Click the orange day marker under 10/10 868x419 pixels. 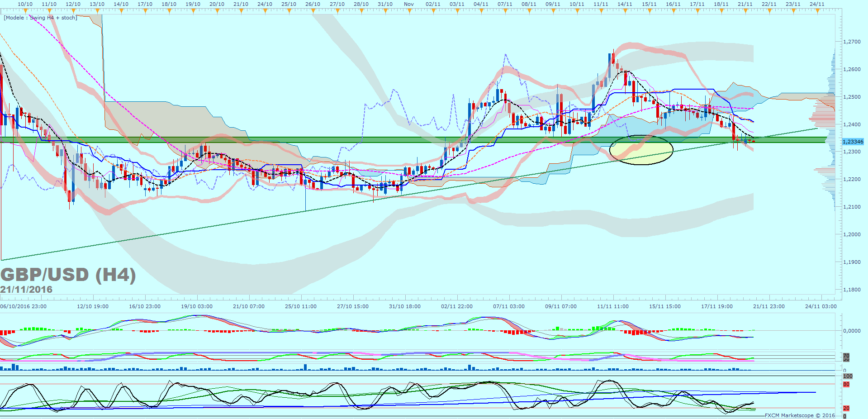click(x=25, y=11)
